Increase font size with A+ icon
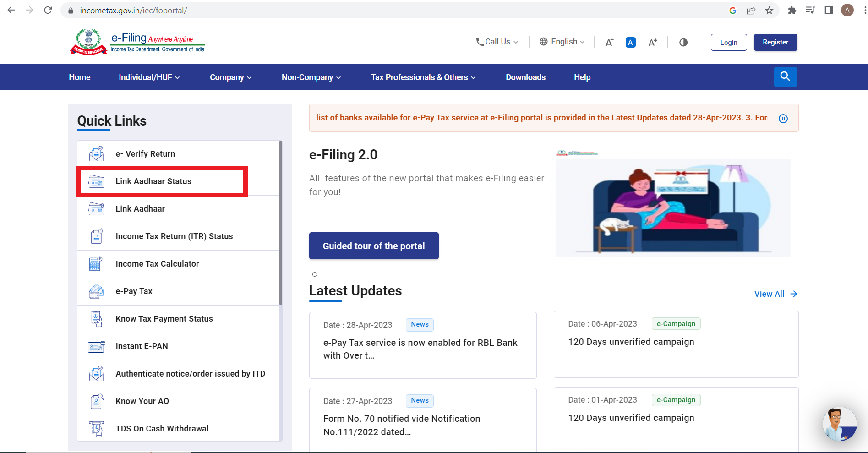 (653, 42)
